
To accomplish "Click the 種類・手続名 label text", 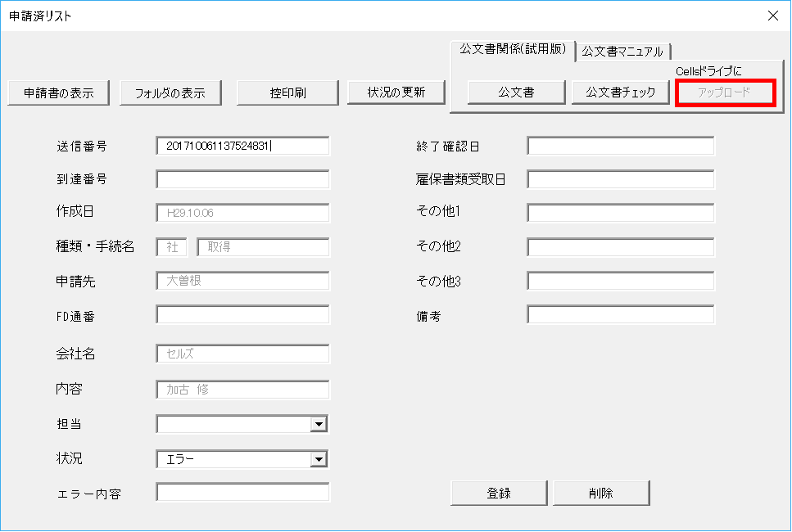I will point(95,246).
